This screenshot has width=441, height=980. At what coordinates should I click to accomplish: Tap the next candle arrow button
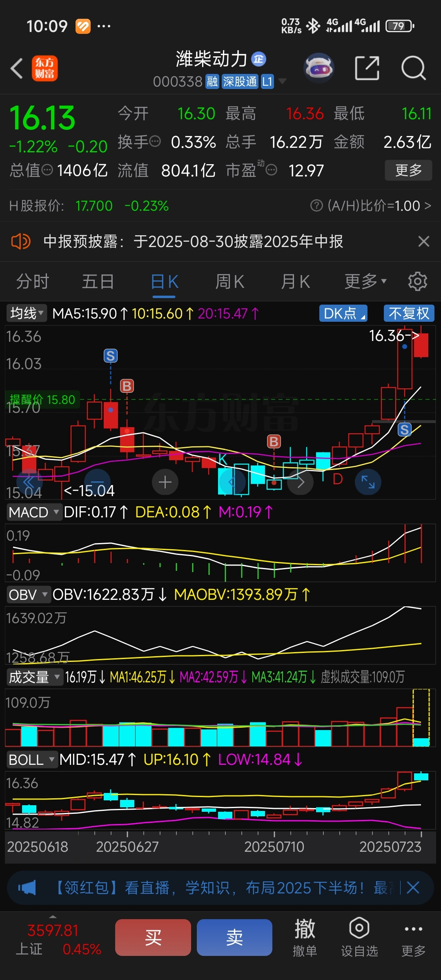(300, 482)
